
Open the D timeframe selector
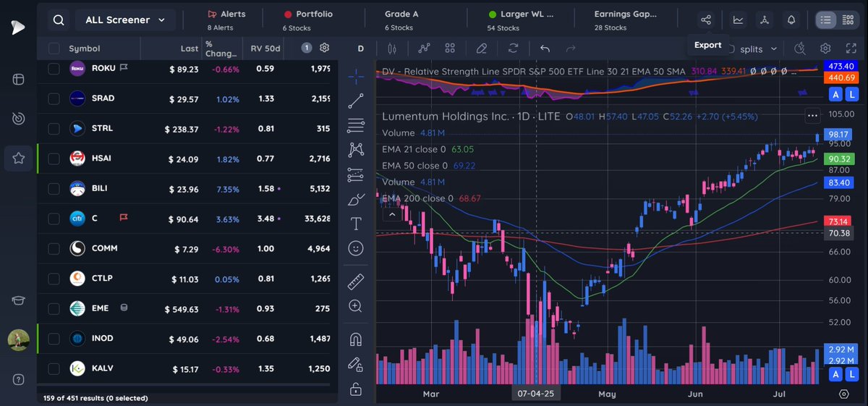[x=361, y=48]
